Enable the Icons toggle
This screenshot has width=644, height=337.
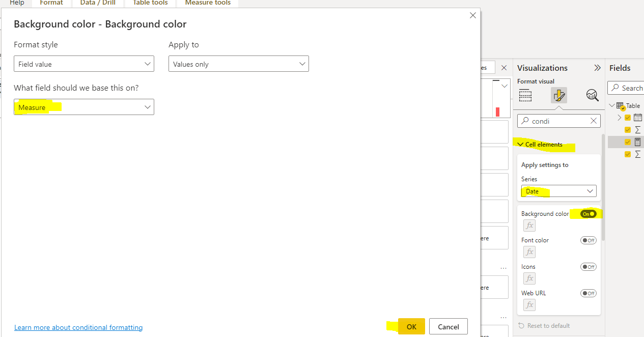pyautogui.click(x=589, y=267)
